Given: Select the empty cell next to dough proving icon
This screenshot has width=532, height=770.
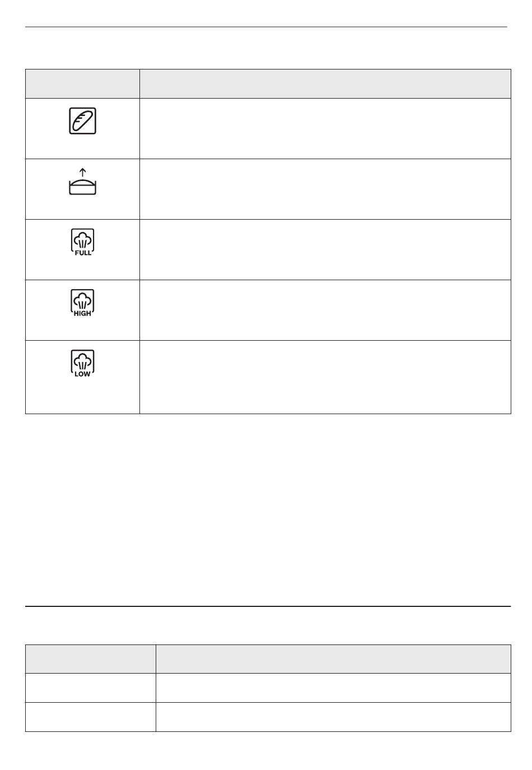Looking at the screenshot, I should point(325,189).
